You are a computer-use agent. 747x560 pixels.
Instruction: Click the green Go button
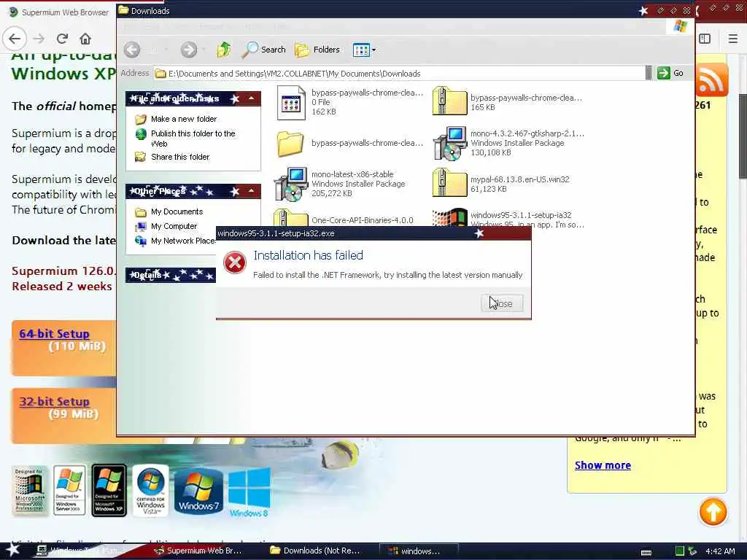(x=670, y=73)
